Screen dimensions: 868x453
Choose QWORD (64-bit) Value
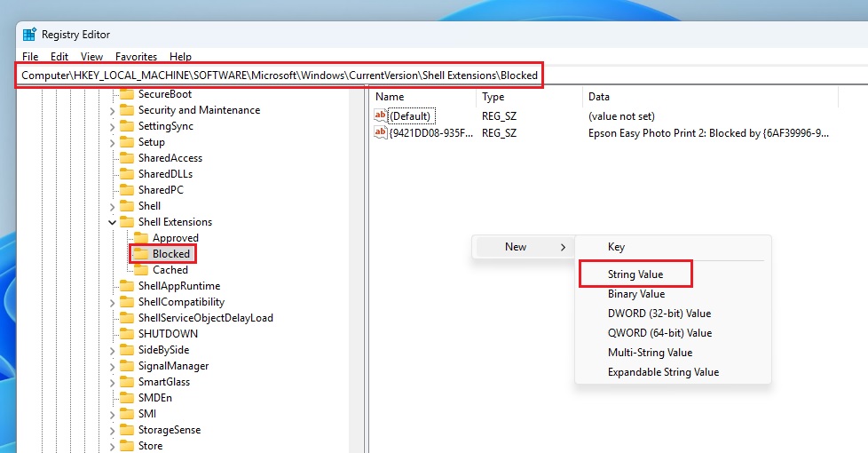point(659,333)
